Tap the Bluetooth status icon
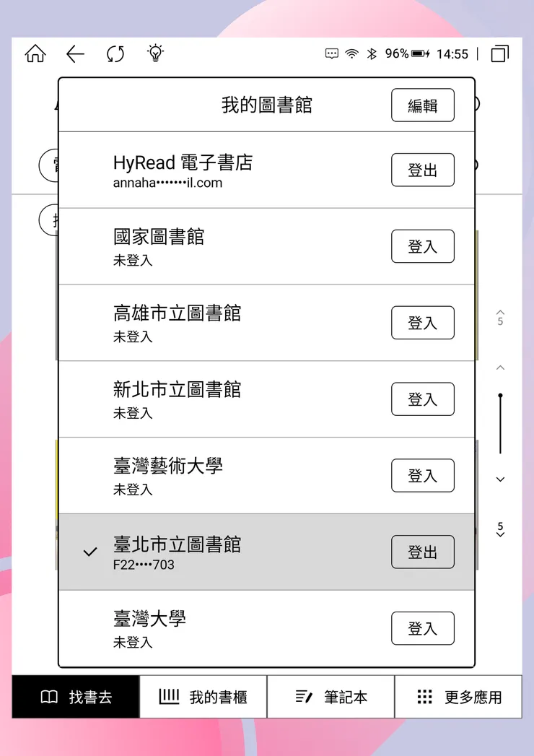This screenshot has width=534, height=756. click(x=372, y=54)
